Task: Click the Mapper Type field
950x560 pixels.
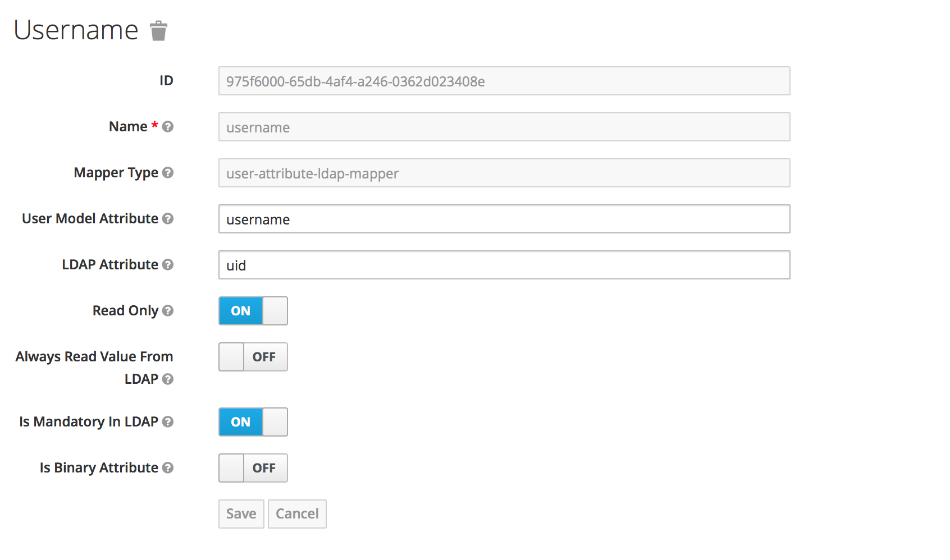Action: [504, 173]
